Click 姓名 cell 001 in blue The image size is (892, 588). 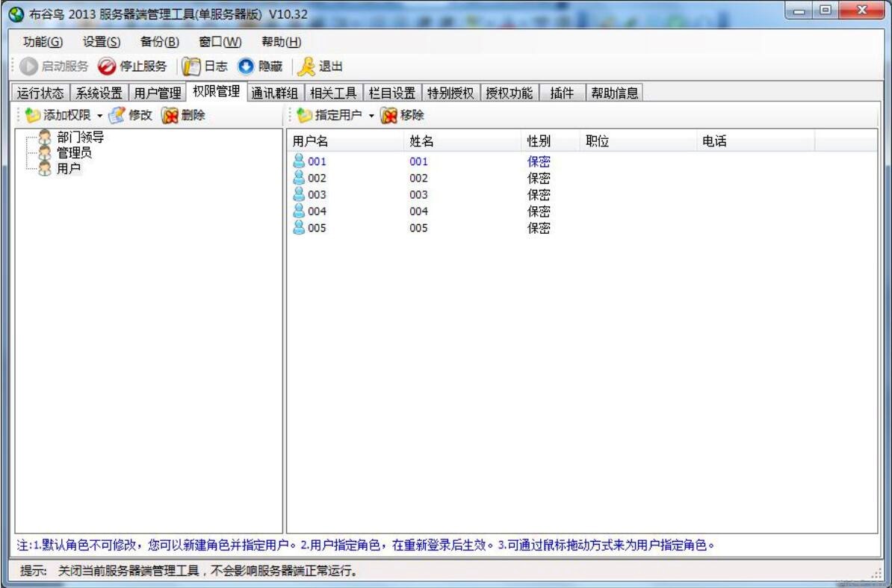pyautogui.click(x=418, y=161)
